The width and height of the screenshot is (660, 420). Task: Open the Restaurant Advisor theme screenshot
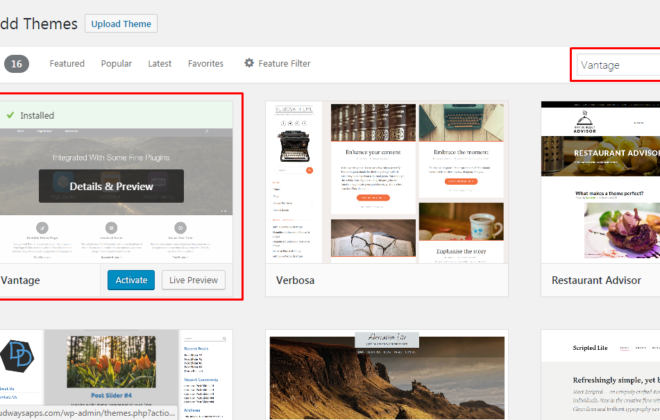point(601,182)
